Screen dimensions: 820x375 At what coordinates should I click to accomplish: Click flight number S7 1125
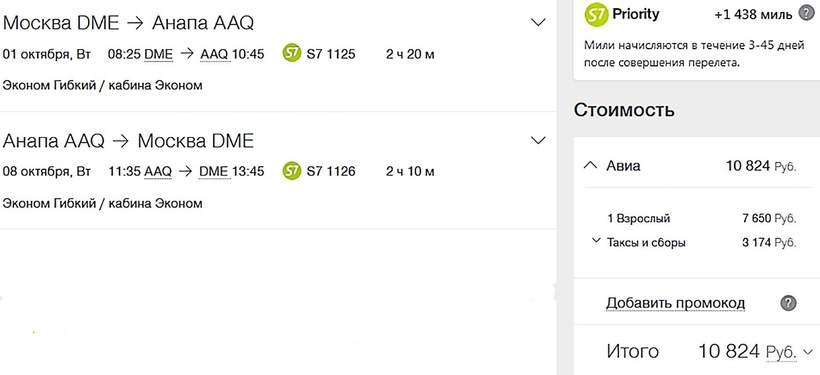click(x=331, y=54)
